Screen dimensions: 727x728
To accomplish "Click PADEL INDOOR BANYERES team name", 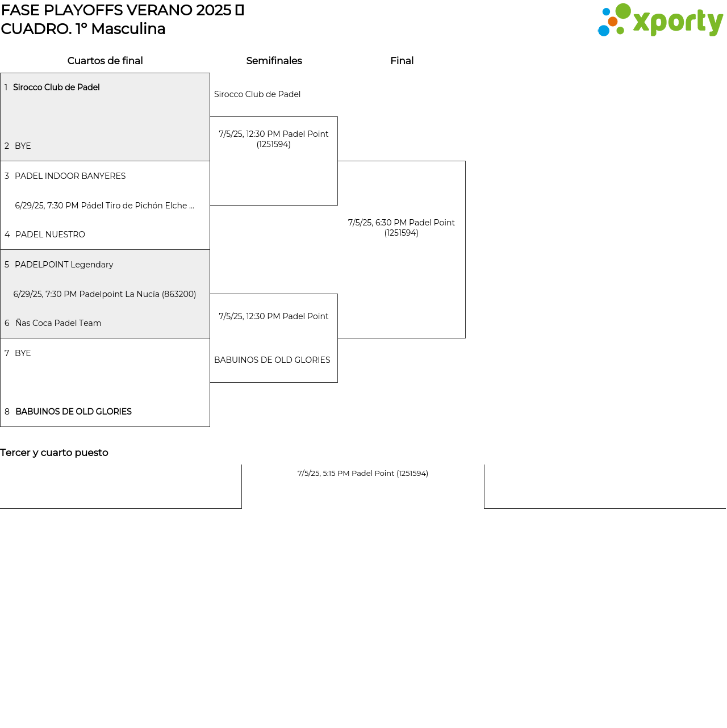I will point(70,176).
